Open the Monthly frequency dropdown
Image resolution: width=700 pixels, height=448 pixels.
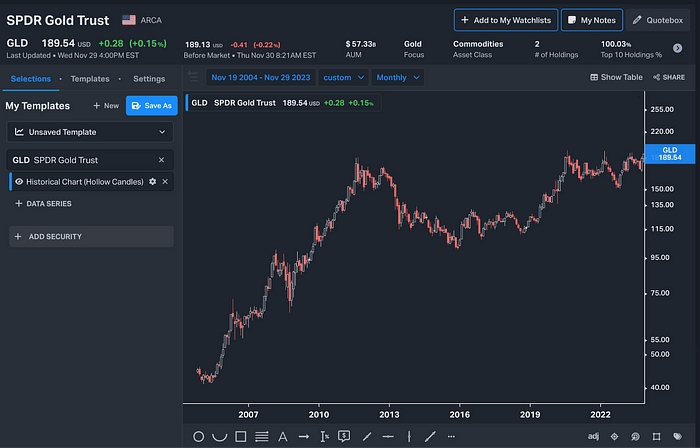[397, 77]
